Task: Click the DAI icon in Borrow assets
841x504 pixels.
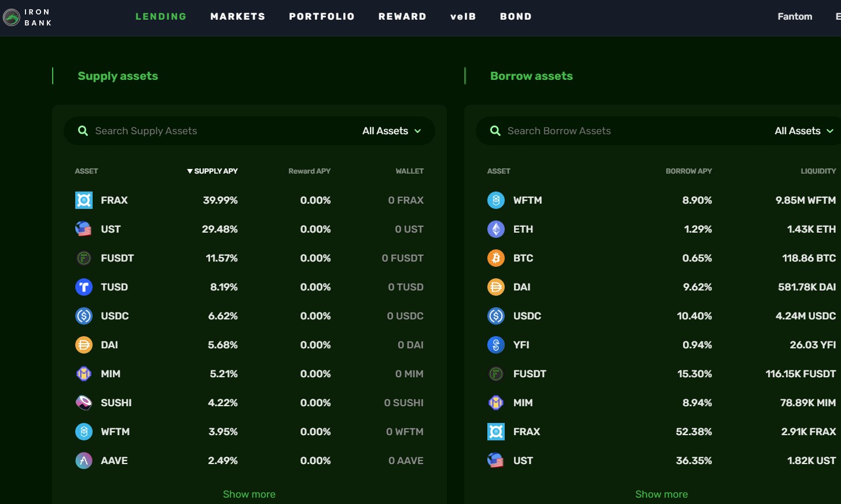Action: point(496,287)
